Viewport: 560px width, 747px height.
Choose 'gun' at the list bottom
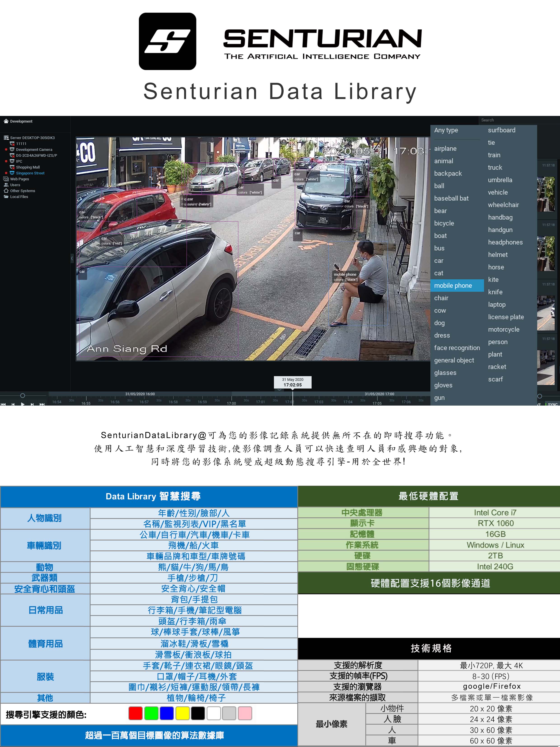pyautogui.click(x=439, y=398)
